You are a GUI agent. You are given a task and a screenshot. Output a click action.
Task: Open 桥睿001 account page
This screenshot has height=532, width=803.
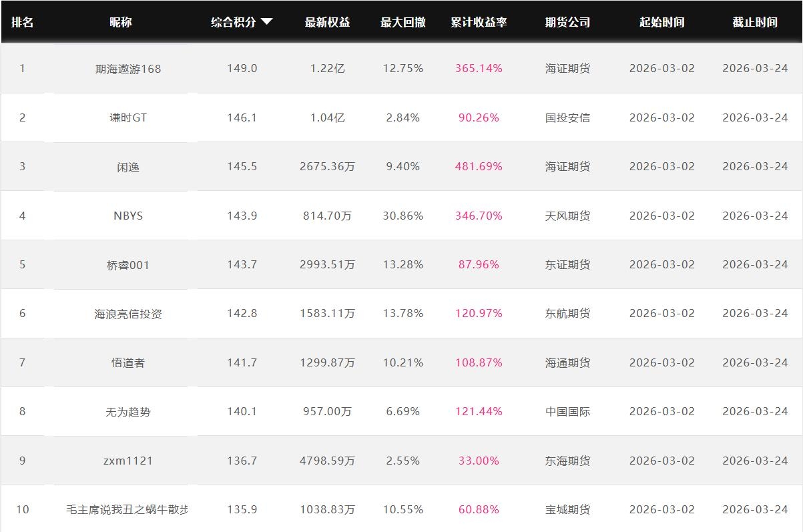tap(128, 265)
